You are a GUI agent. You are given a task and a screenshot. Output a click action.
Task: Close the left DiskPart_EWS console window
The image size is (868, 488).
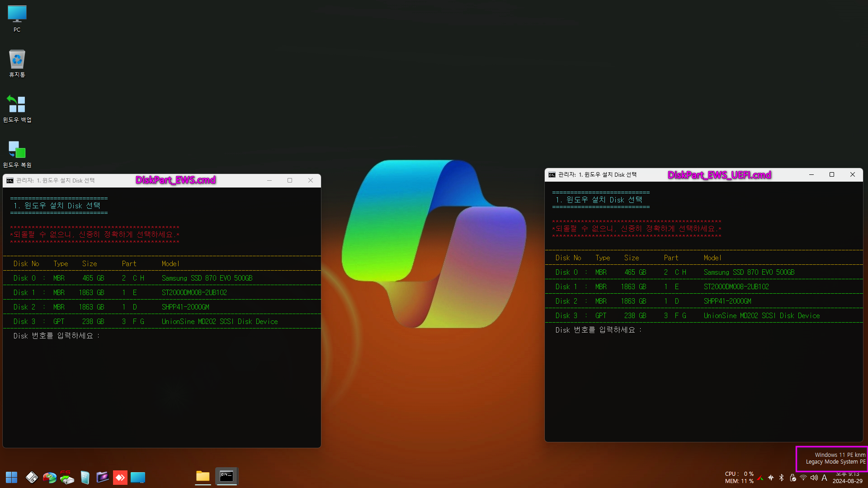click(x=311, y=181)
